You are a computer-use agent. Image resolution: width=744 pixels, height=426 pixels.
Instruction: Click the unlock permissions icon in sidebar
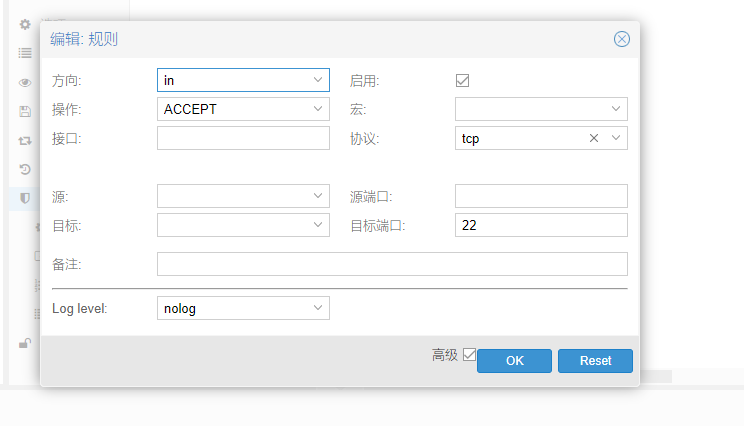pos(25,343)
